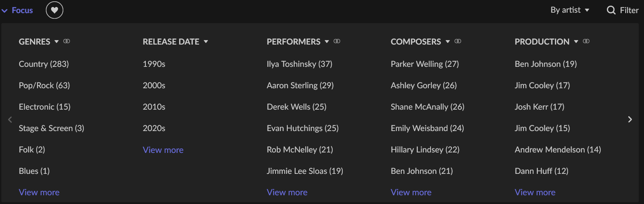The image size is (644, 204).
Task: Filter by performer Ilya Toshinsky (37)
Action: point(300,64)
